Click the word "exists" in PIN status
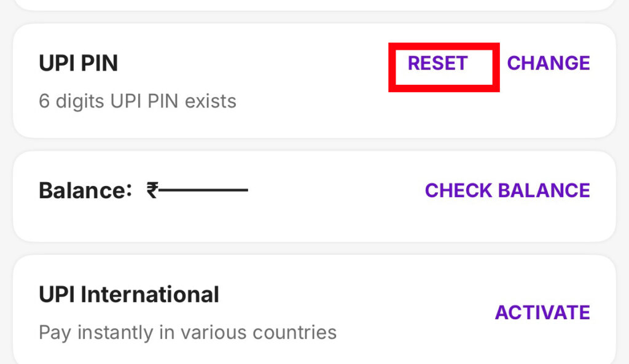This screenshot has width=629, height=364. point(211,101)
